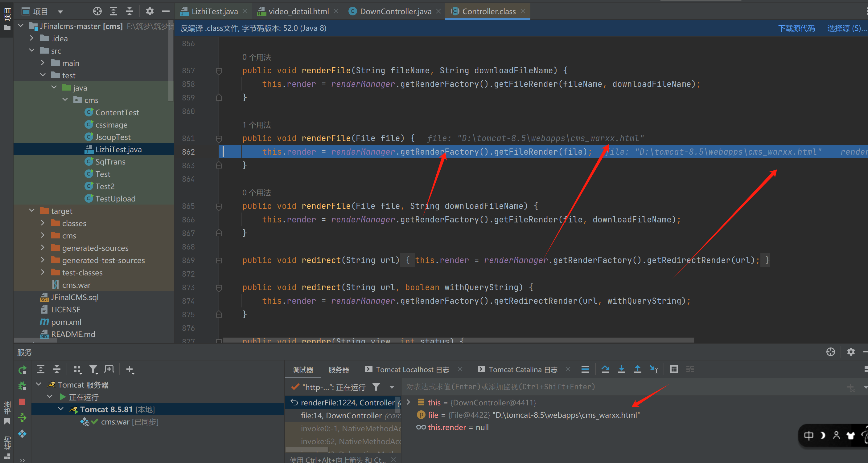Click the Update application green arrows icon
868x463 pixels.
pyautogui.click(x=22, y=417)
